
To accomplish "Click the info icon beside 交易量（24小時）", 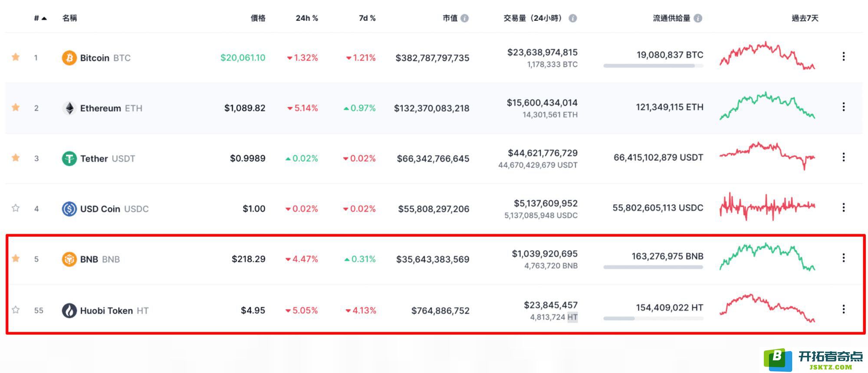I will pos(572,18).
